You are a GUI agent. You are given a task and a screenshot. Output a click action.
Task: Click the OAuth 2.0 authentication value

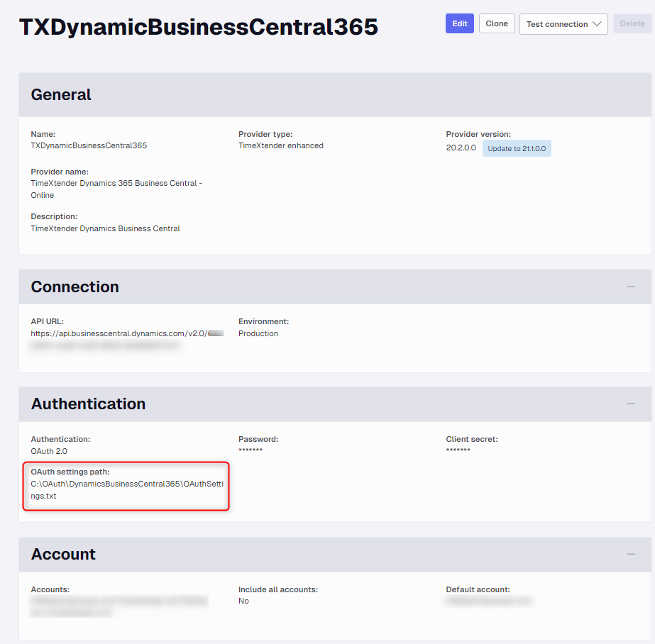[x=49, y=451]
